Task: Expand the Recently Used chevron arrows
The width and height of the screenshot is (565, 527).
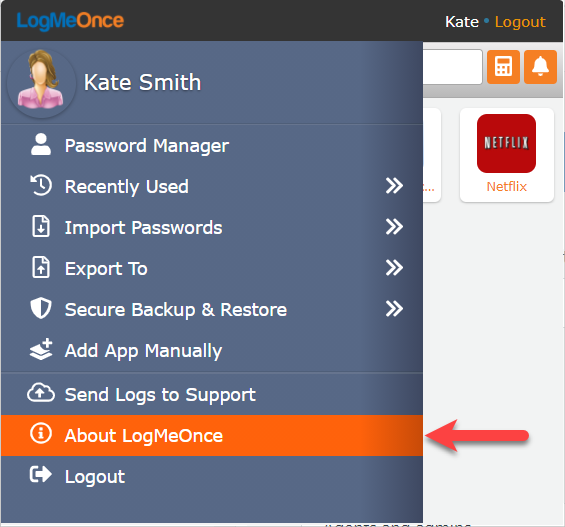Action: pos(394,186)
